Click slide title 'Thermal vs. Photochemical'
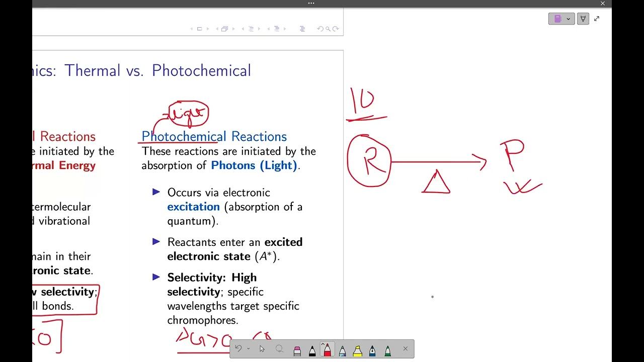This screenshot has height=362, width=644. click(157, 70)
